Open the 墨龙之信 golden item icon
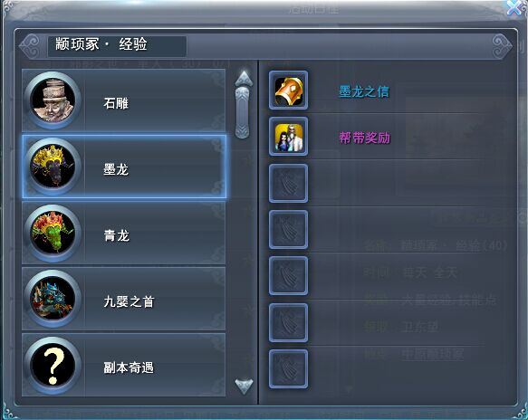Screen dimensions: 528x420 point(288,91)
